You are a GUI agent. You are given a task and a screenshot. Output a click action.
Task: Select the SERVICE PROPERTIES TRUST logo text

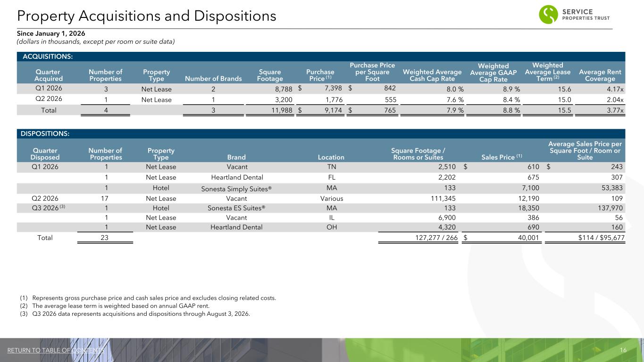[586, 15]
